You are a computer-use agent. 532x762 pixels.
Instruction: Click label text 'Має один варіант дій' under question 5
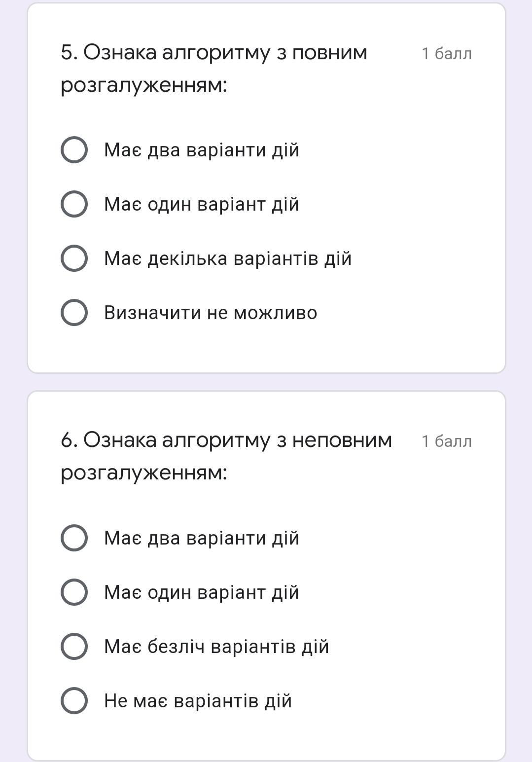201,204
